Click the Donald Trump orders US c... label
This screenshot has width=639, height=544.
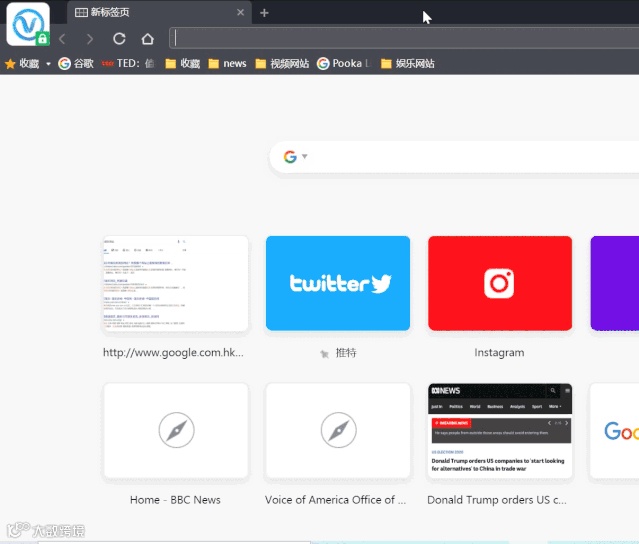click(497, 500)
